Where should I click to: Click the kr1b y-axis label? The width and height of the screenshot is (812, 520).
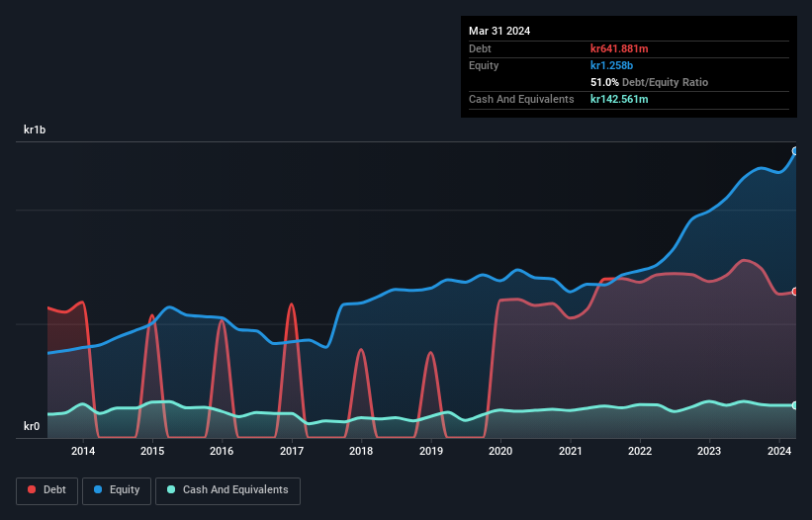click(35, 130)
